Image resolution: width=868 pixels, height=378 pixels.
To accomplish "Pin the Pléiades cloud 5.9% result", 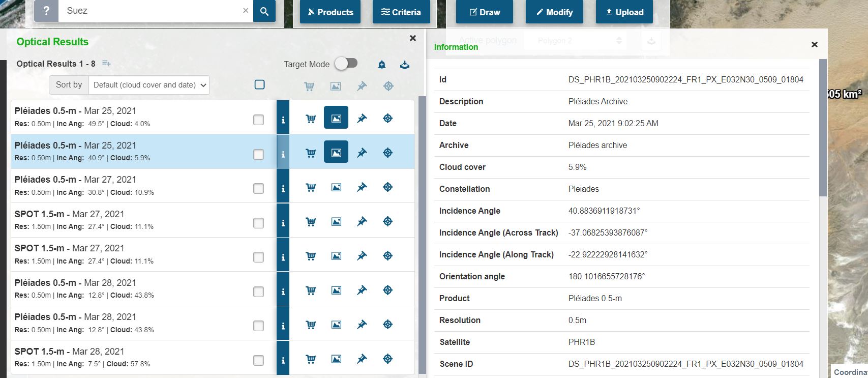I will (x=362, y=153).
